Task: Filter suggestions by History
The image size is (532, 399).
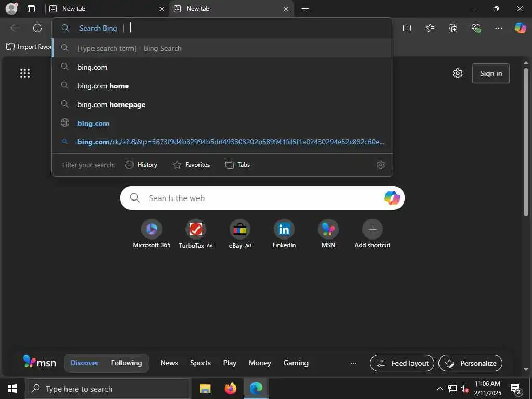Action: point(141,165)
